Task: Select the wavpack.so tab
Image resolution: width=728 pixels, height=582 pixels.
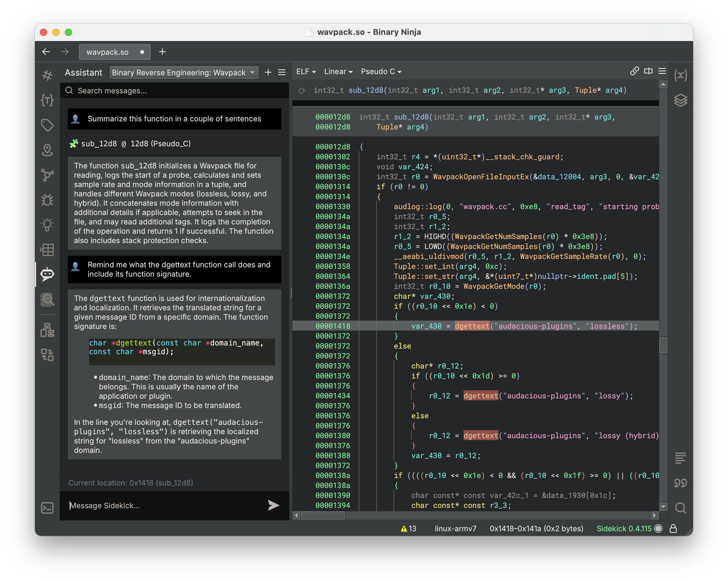Action: pos(115,52)
